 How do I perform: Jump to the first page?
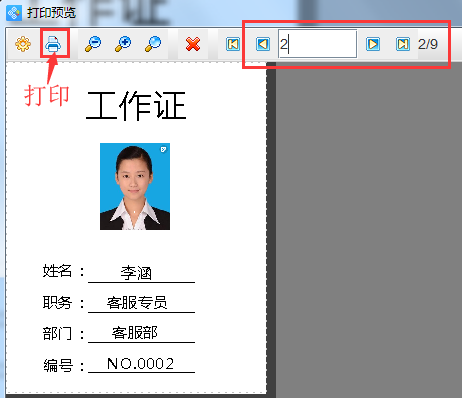[233, 44]
